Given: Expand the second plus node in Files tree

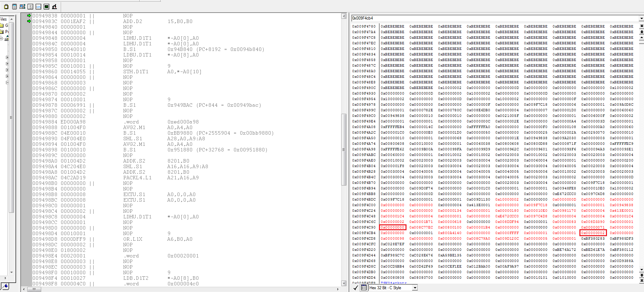Looking at the screenshot, I should pos(7,64).
